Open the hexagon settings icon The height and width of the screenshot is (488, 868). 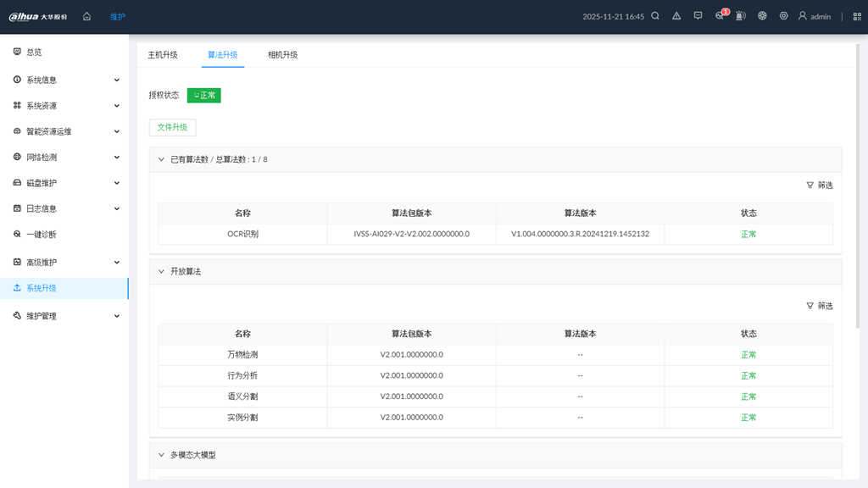click(783, 16)
